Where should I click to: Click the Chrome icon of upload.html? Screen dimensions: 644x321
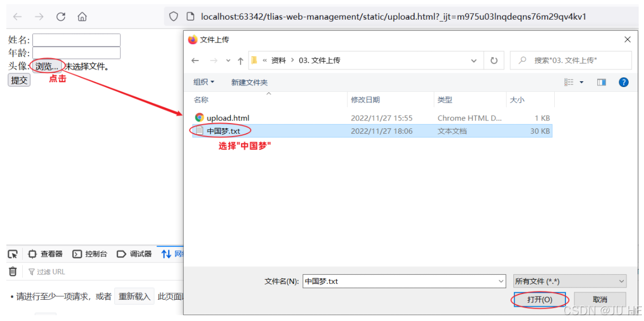click(200, 118)
